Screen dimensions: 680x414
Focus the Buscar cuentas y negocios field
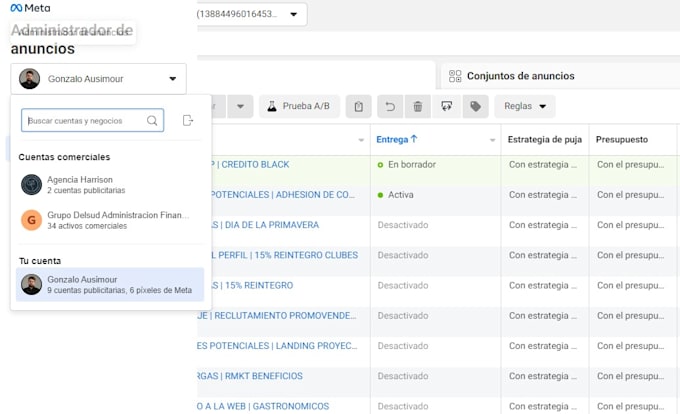tap(92, 121)
